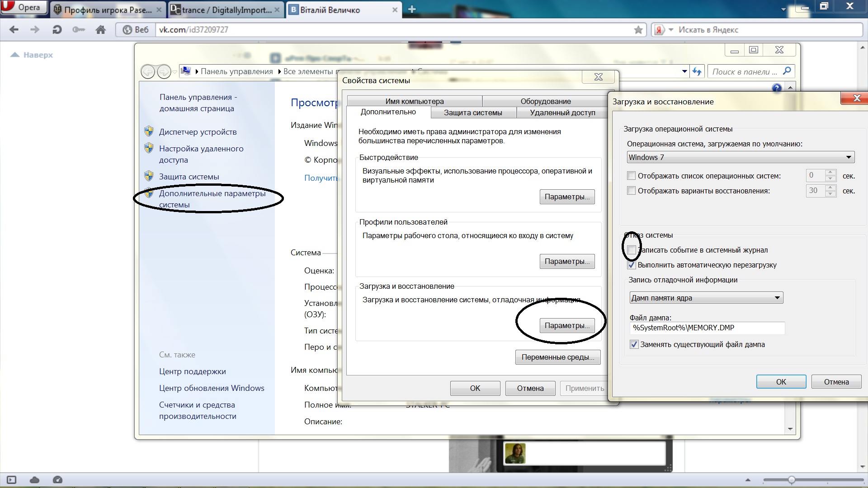Toggle Отображать список операционных систем checkbox
This screenshot has width=868, height=488.
click(632, 176)
